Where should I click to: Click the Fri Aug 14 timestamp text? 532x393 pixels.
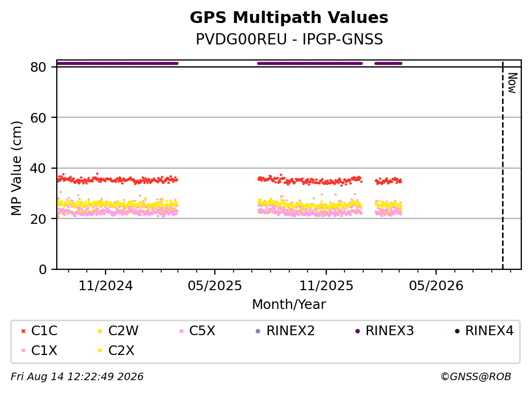coord(77,377)
